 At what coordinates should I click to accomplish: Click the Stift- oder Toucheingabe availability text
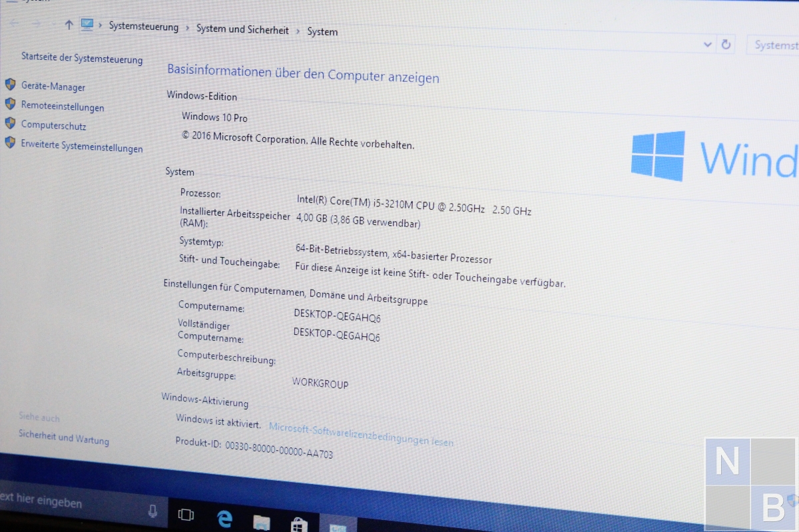pos(430,274)
